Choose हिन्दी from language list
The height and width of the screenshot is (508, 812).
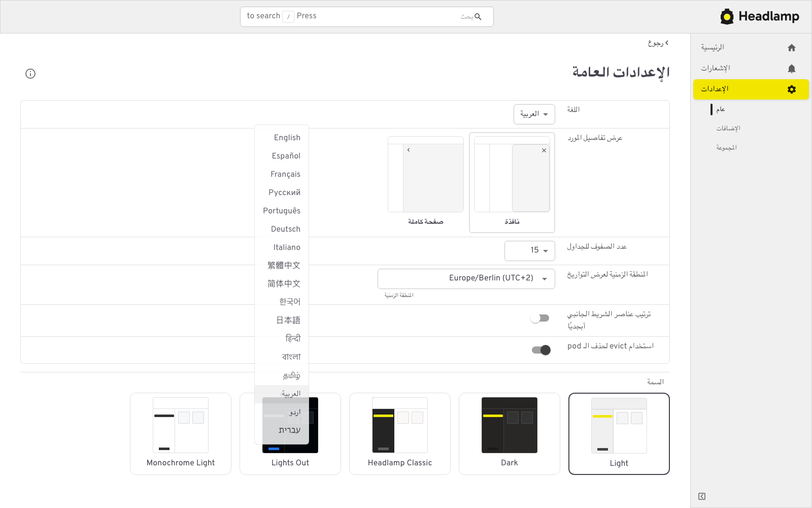tap(282, 339)
